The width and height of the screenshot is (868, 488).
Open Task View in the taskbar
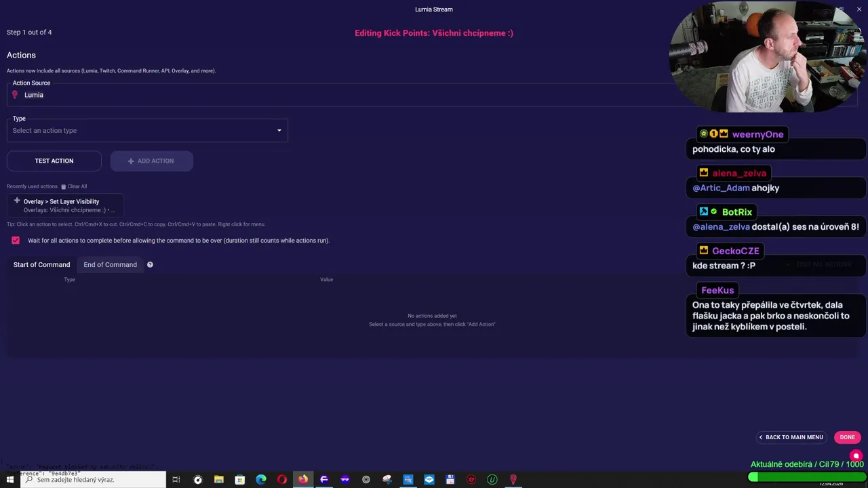pyautogui.click(x=176, y=479)
